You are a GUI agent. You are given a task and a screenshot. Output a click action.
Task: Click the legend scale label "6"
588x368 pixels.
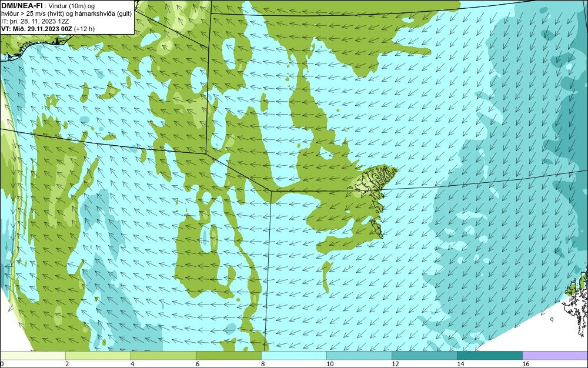198,364
